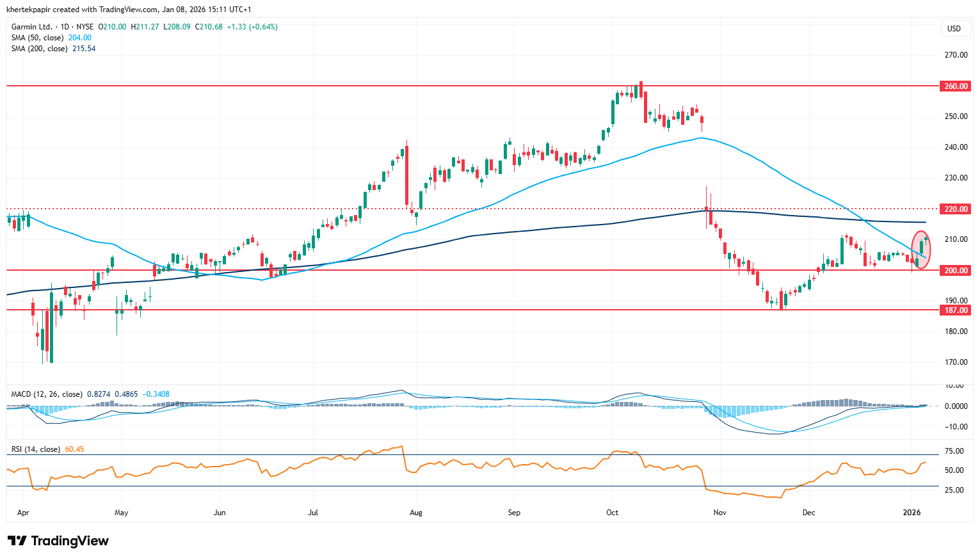Select the SMA (50, close) legend

tap(37, 38)
